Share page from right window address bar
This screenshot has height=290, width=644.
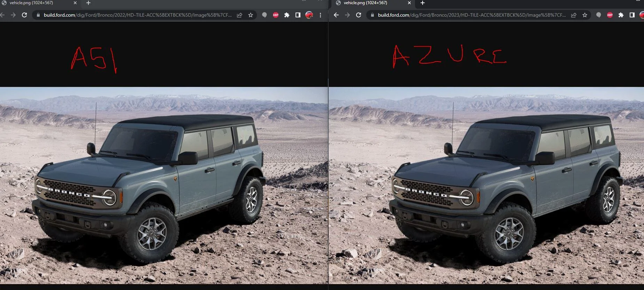[x=574, y=15]
